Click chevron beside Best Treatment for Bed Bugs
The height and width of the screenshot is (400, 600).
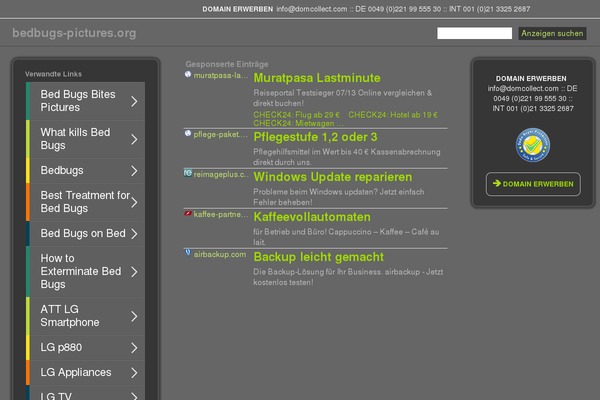[134, 202]
